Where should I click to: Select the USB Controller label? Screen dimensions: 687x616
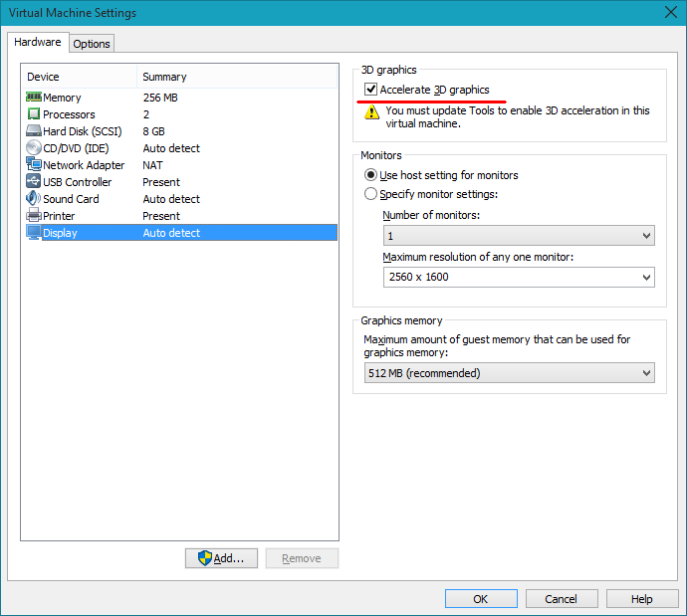tap(77, 182)
